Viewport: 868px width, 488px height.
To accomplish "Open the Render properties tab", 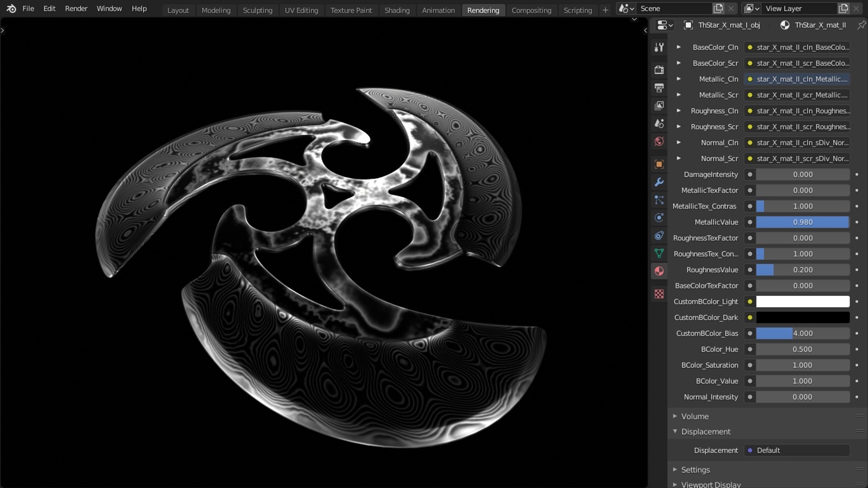I will coord(659,70).
